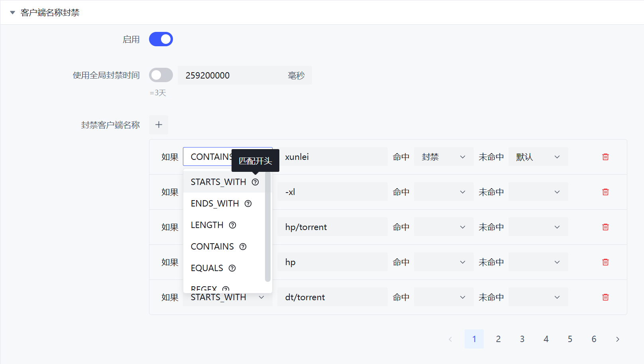Go to next page of rules
Viewport: 644px width, 364px height.
pos(617,339)
